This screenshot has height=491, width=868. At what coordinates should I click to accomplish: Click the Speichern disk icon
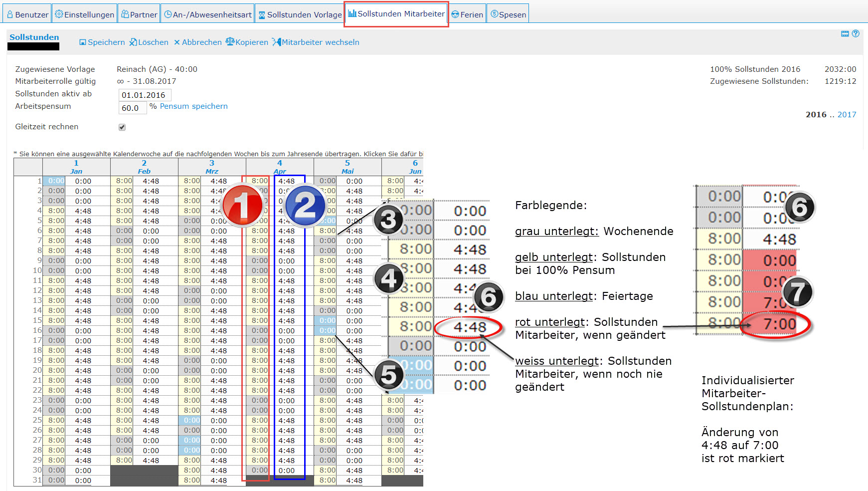coord(83,42)
